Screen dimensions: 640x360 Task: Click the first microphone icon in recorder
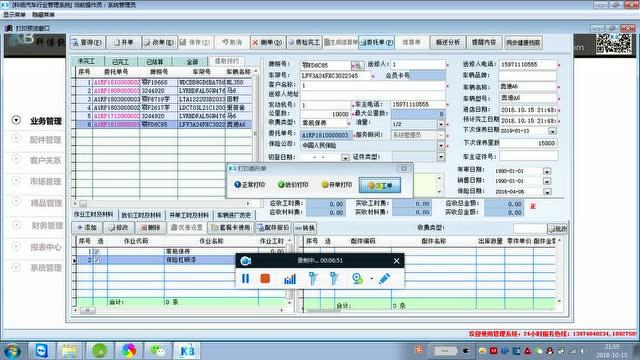tap(313, 279)
